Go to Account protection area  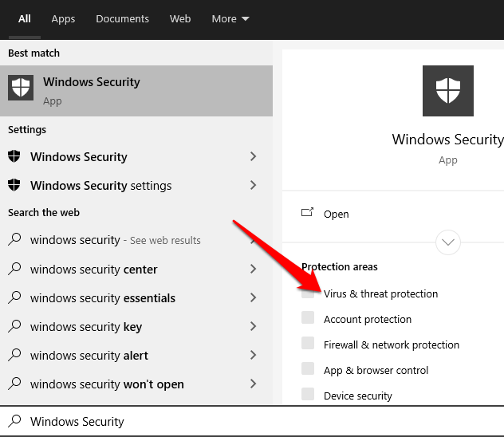pos(368,319)
